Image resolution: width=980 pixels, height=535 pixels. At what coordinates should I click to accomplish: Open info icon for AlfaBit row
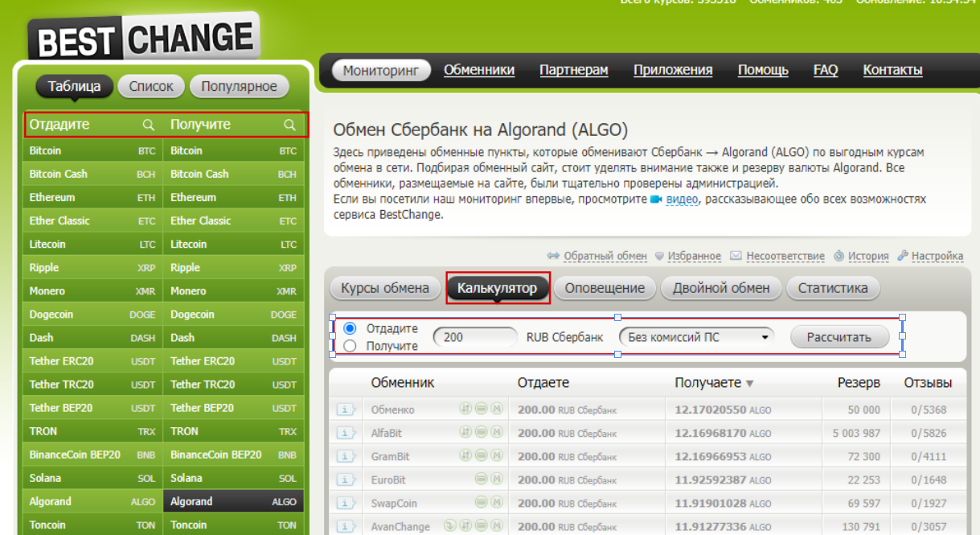point(346,433)
